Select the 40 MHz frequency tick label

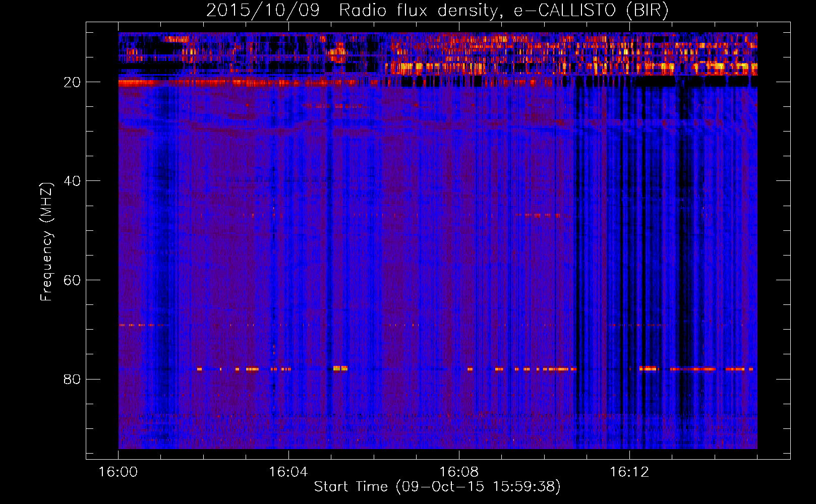point(73,181)
